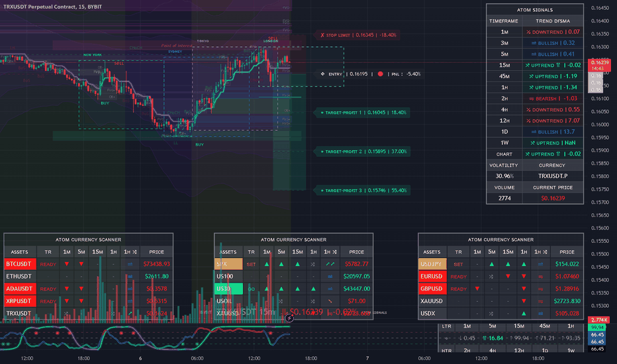
Task: Click EURUSD row 1H red down arrow
Action: 524,276
